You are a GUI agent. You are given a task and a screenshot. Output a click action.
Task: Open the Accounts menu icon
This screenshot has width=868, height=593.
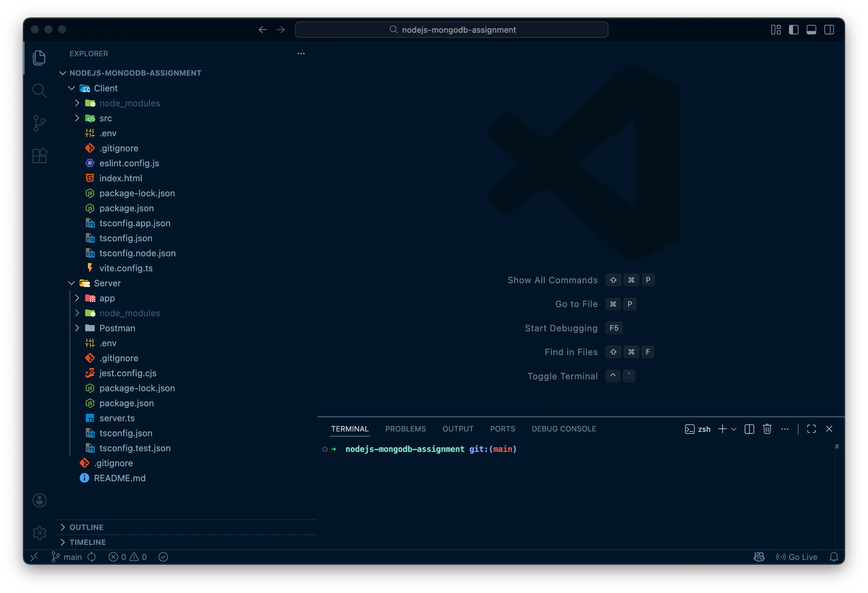coord(39,500)
